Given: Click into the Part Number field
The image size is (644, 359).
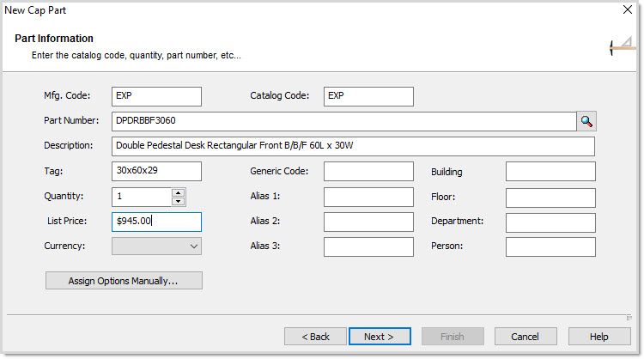Looking at the screenshot, I should (x=343, y=121).
